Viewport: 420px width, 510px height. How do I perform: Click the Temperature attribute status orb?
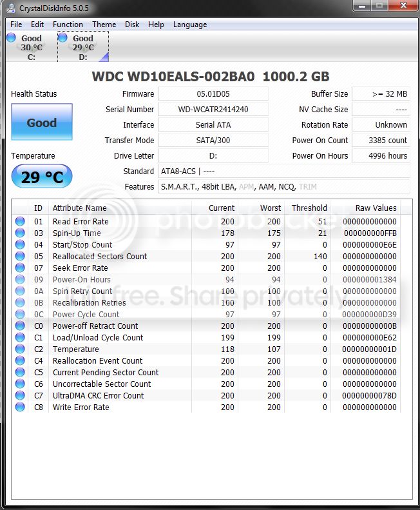20,349
